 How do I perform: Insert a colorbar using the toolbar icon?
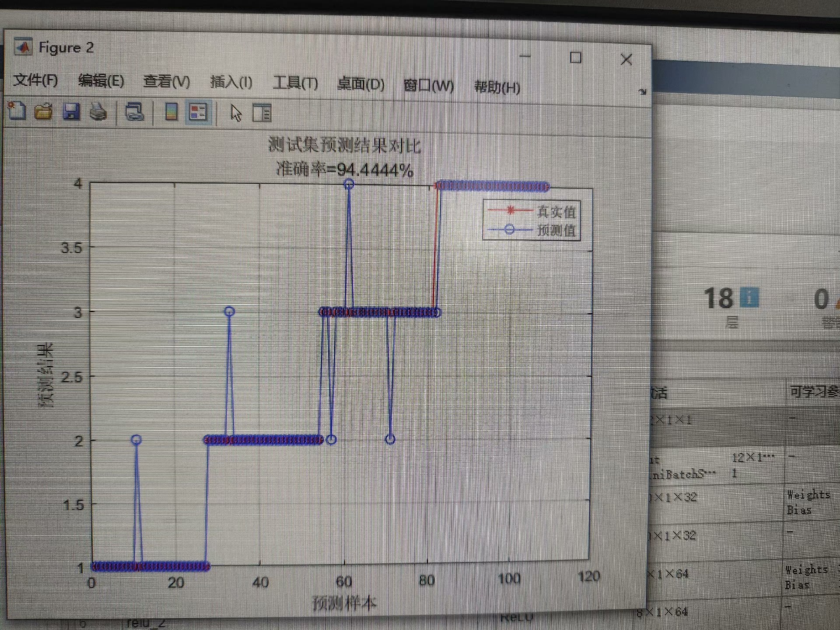pos(171,112)
